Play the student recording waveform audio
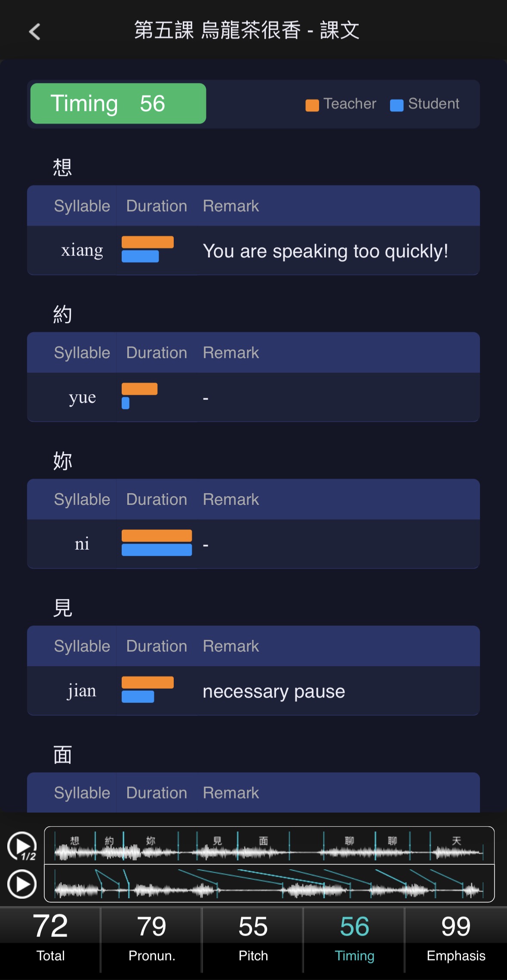Screen dimensions: 507x980 [22, 884]
